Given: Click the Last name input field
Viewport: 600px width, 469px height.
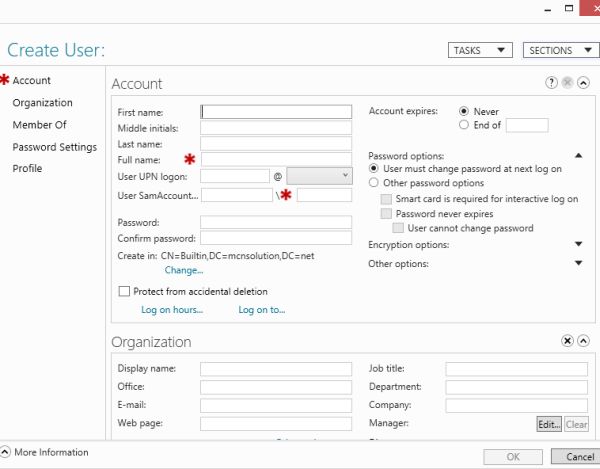Looking at the screenshot, I should 276,144.
